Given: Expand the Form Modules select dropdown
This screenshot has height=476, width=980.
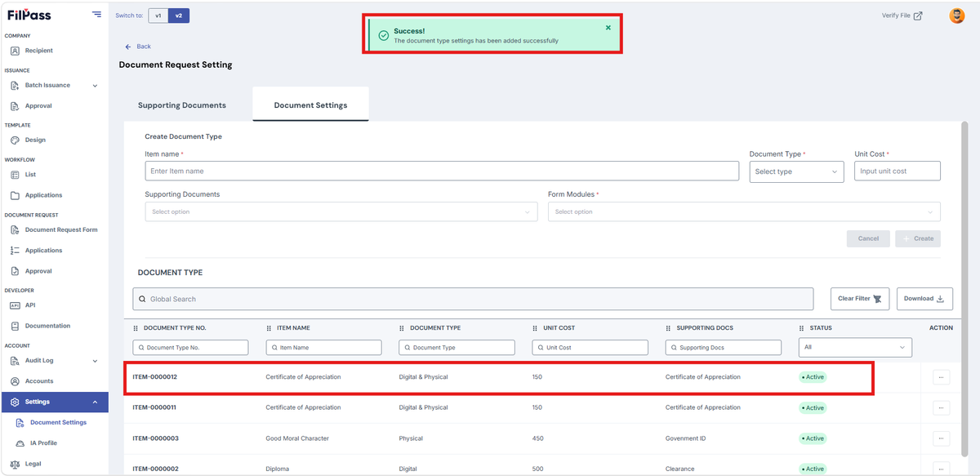Looking at the screenshot, I should (x=744, y=211).
